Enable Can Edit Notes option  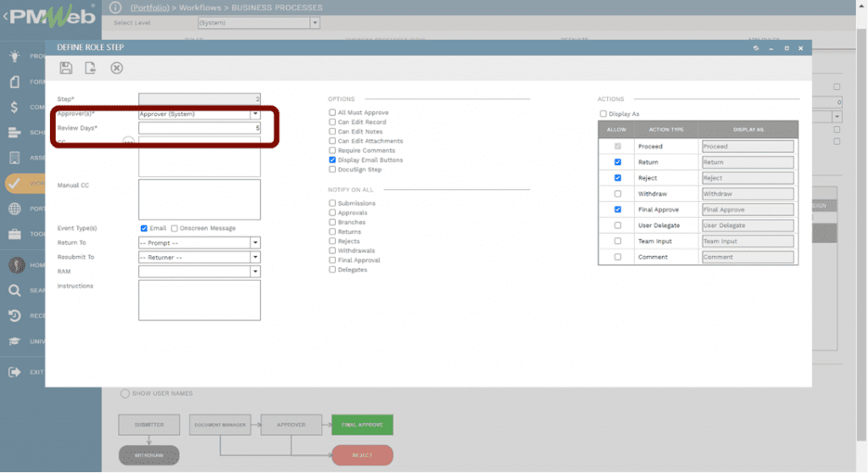(332, 131)
